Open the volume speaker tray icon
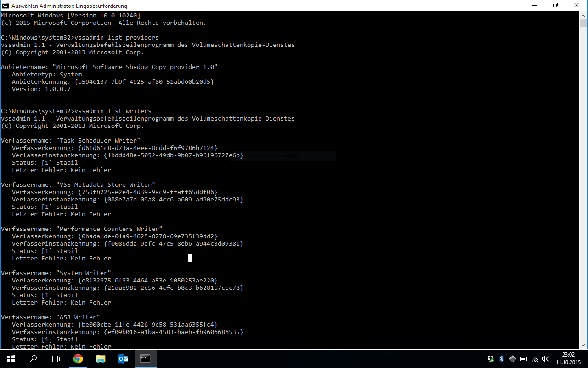The width and height of the screenshot is (588, 368). click(x=546, y=359)
